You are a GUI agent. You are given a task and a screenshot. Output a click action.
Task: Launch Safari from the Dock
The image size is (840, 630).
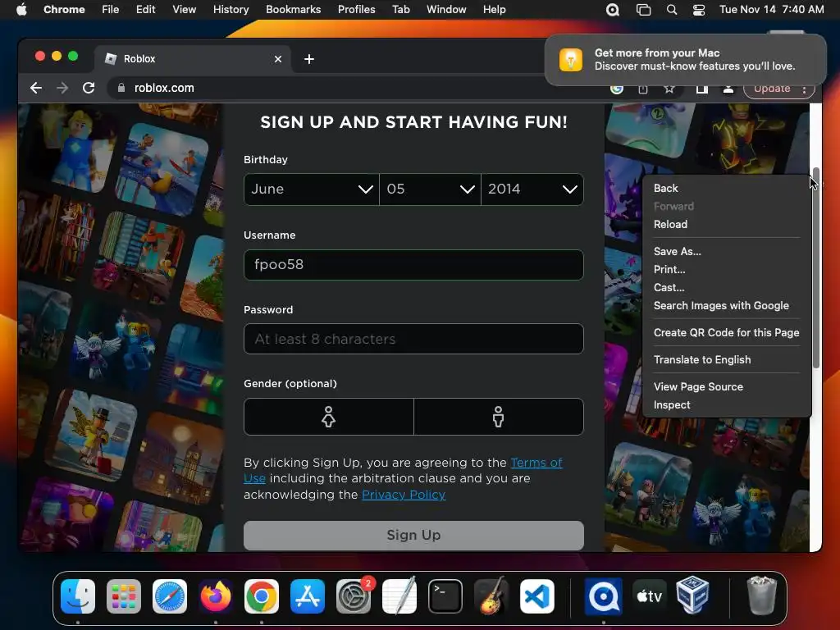pos(170,596)
